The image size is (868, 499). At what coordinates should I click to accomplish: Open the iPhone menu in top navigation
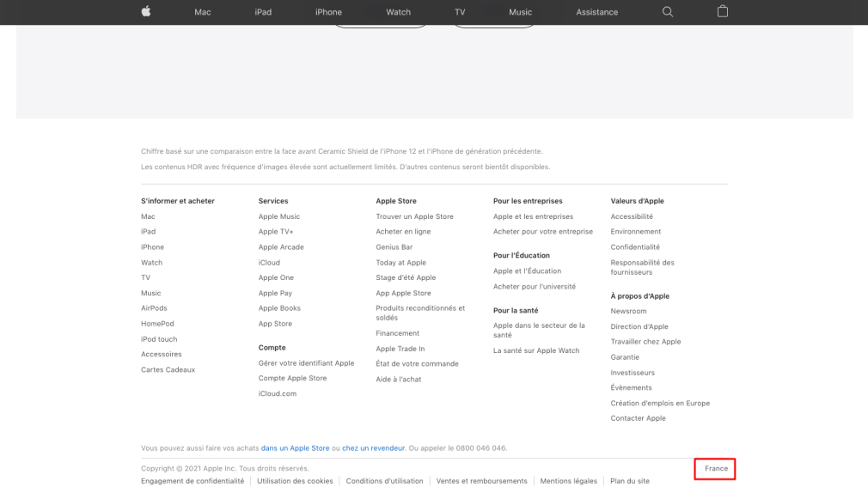click(328, 12)
